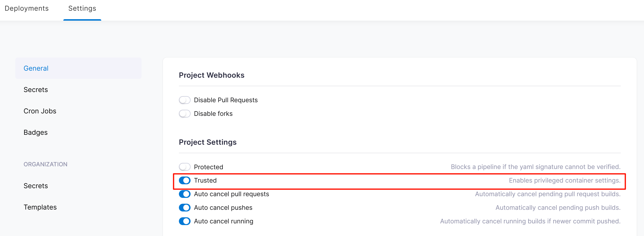Click the Trusted setting label

[x=205, y=180]
